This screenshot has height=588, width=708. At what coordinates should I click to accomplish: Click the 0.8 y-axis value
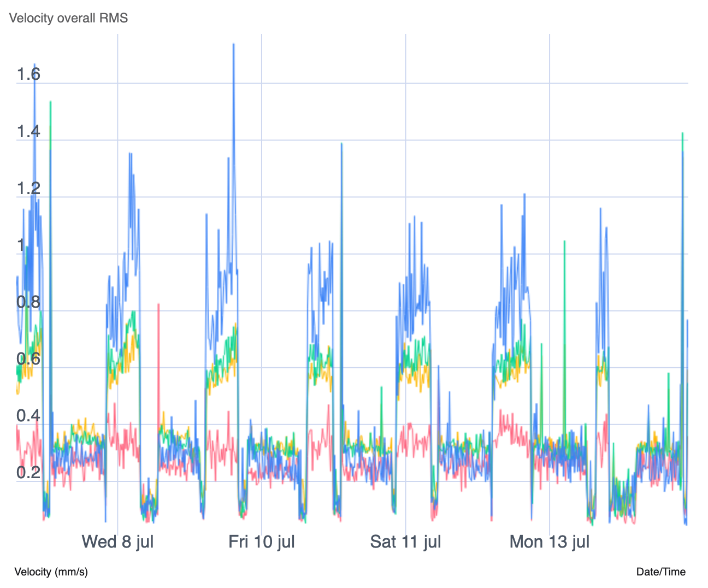[28, 302]
